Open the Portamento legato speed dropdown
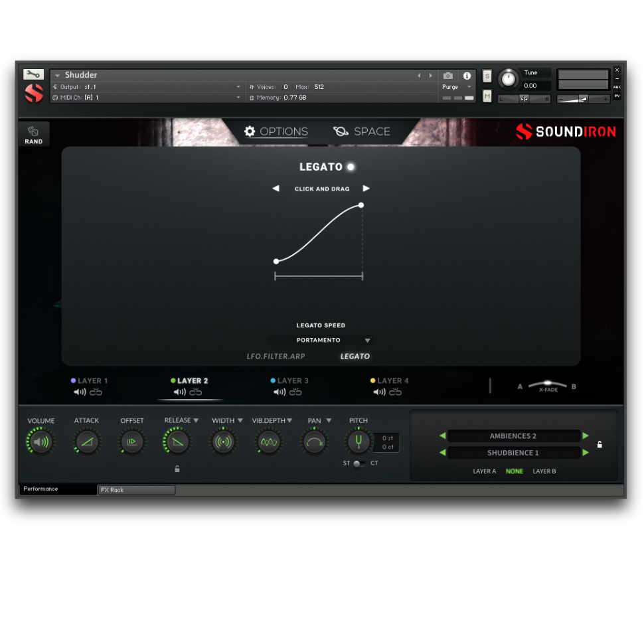The width and height of the screenshot is (644, 644). click(367, 341)
